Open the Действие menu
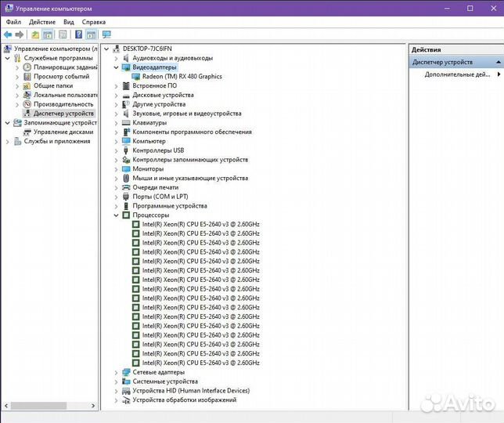 43,22
